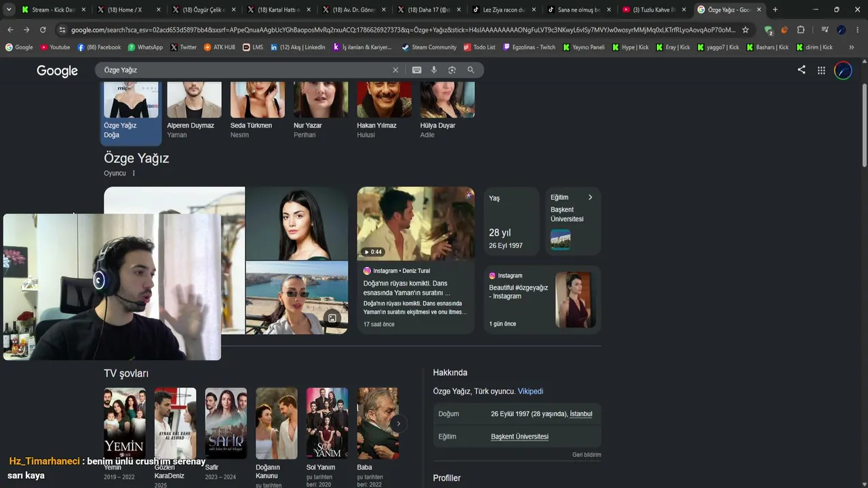Open the Safir TV show poster

pos(226,424)
